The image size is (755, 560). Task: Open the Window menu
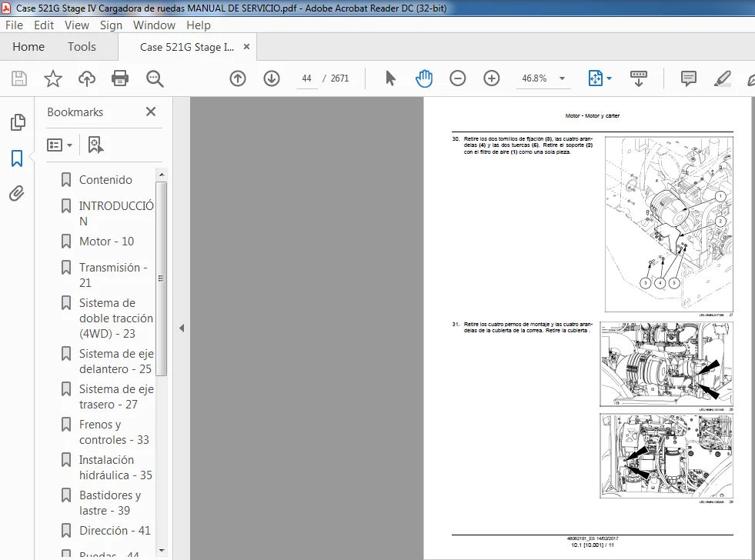coord(154,25)
